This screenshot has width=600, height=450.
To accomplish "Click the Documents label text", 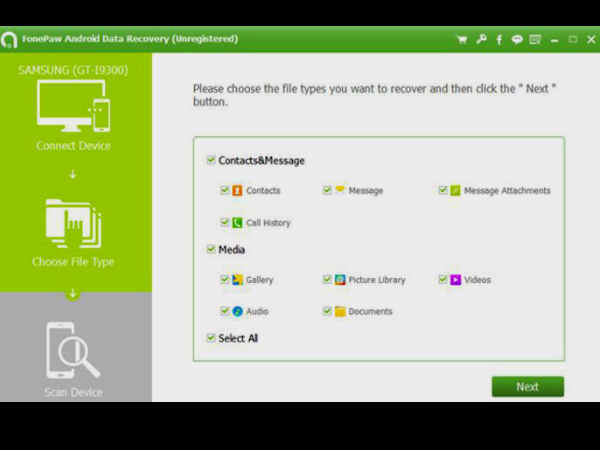I will click(370, 311).
